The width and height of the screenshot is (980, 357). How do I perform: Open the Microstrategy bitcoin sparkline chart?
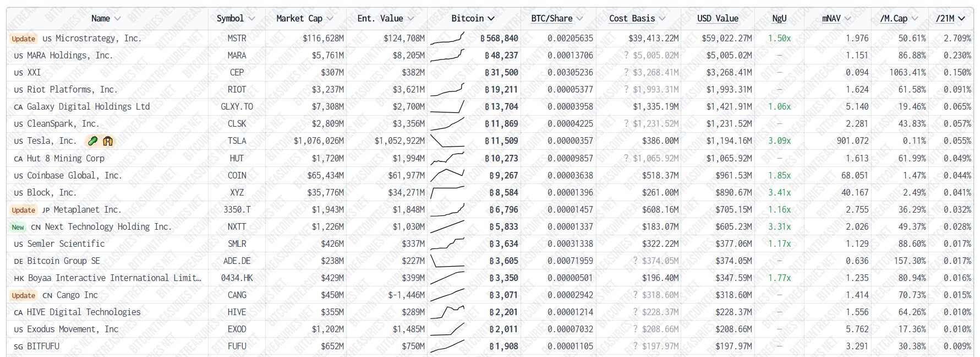(x=447, y=38)
